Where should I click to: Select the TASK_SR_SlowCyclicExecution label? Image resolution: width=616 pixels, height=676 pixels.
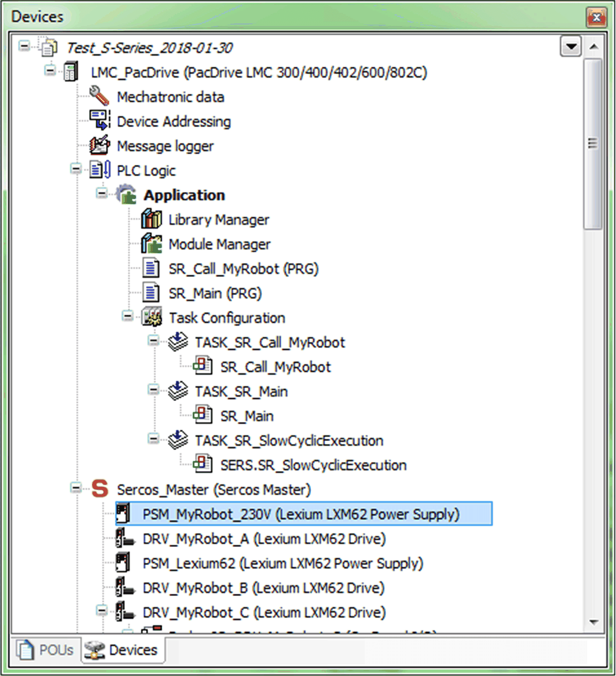tap(289, 440)
